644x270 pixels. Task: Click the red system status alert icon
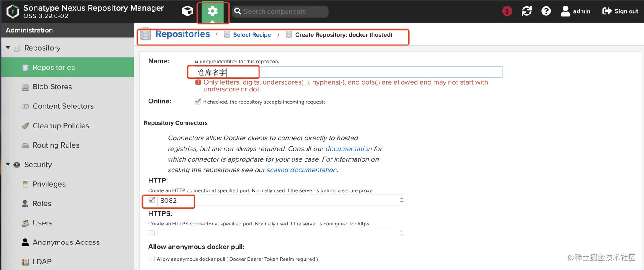pyautogui.click(x=507, y=11)
